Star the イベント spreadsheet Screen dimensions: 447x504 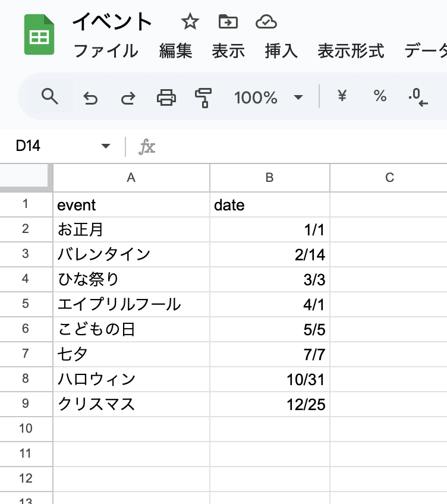tap(190, 22)
